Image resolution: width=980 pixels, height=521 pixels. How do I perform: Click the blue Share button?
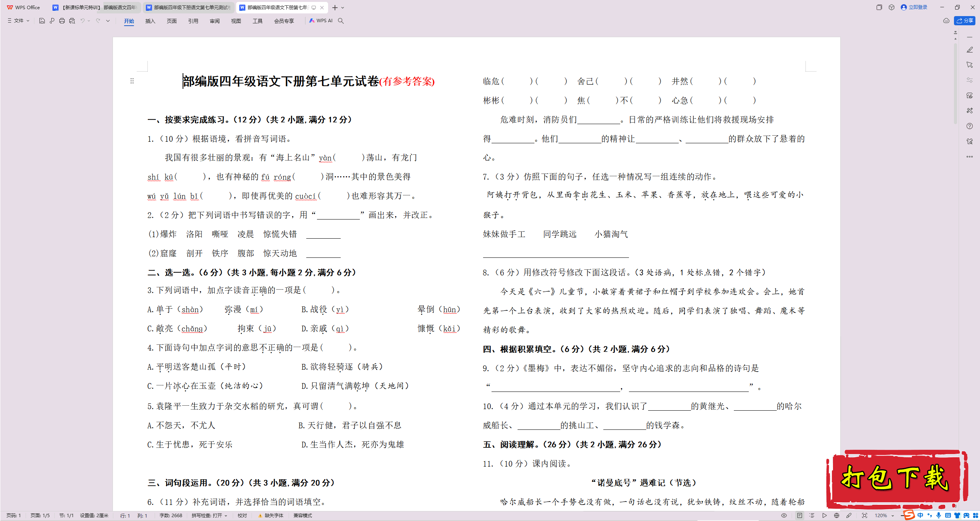tap(965, 21)
